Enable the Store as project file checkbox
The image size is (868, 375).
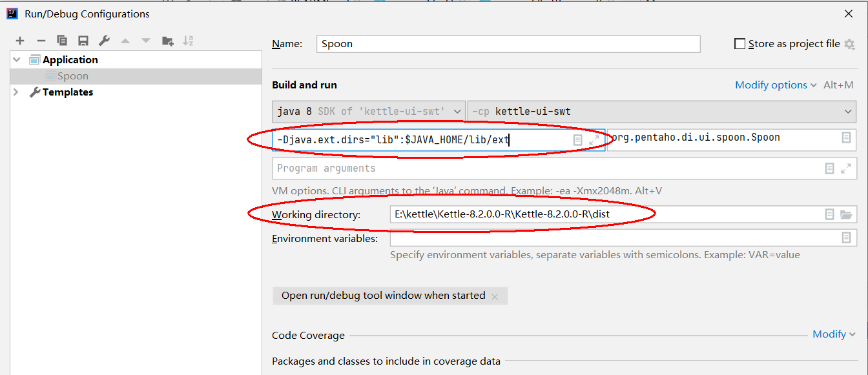tap(739, 43)
